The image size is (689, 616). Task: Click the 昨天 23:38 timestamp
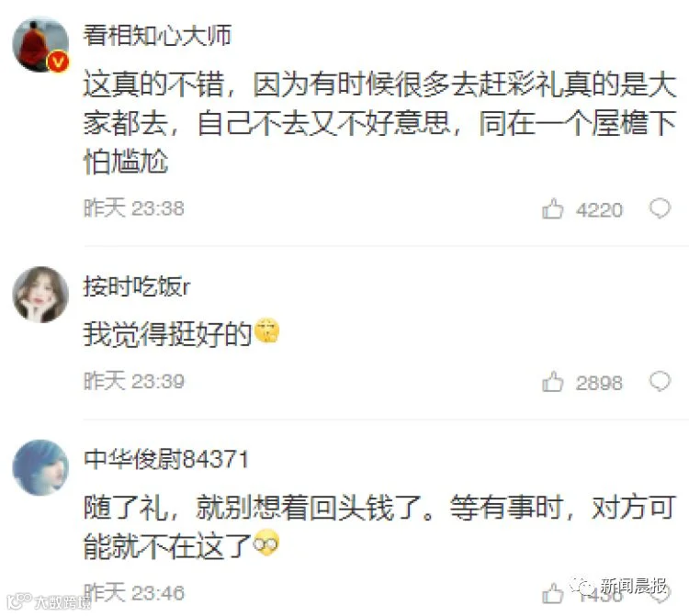coord(133,207)
